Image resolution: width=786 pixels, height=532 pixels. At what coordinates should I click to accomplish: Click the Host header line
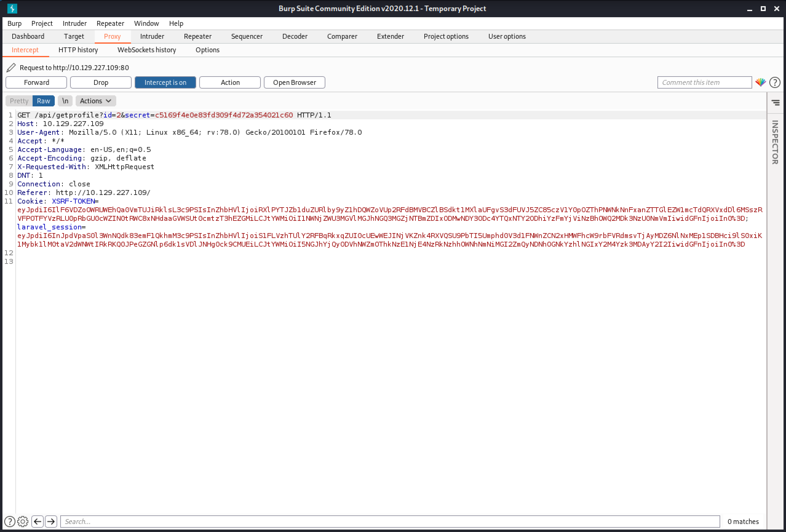click(x=61, y=124)
